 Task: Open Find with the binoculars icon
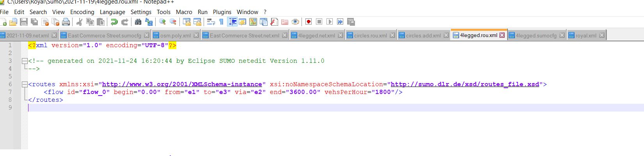138,22
